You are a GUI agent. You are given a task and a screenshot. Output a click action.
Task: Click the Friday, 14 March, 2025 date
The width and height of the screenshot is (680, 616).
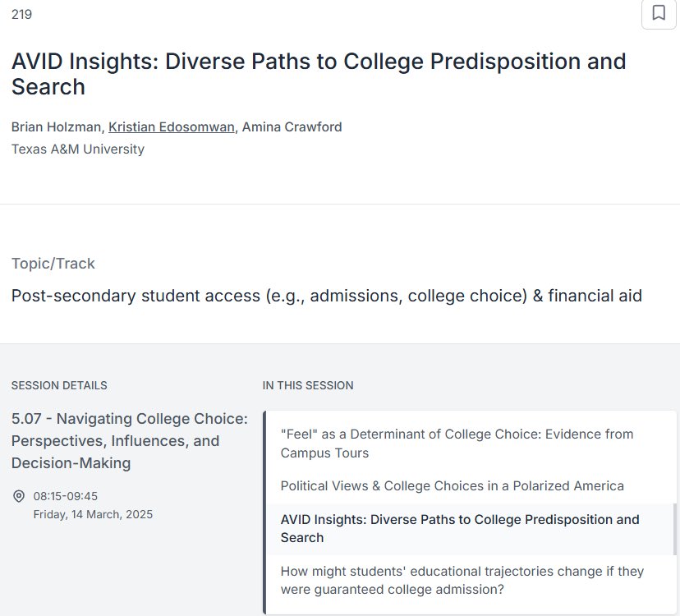(x=93, y=514)
